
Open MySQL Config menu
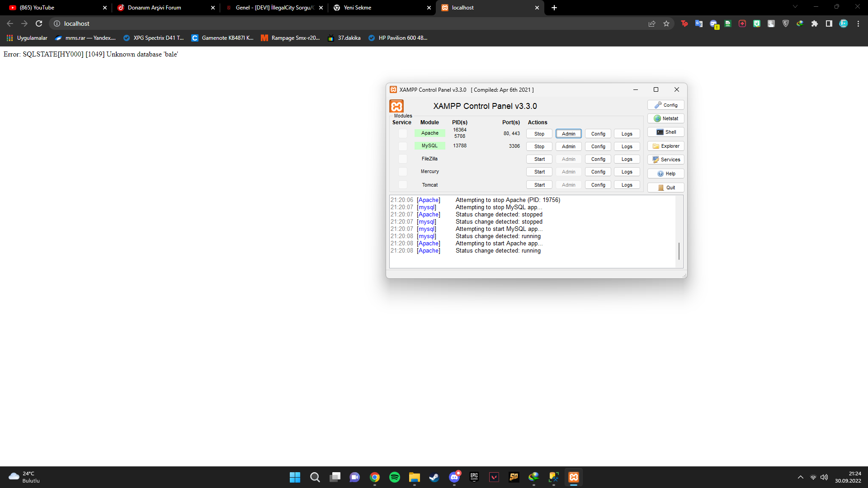pos(598,146)
